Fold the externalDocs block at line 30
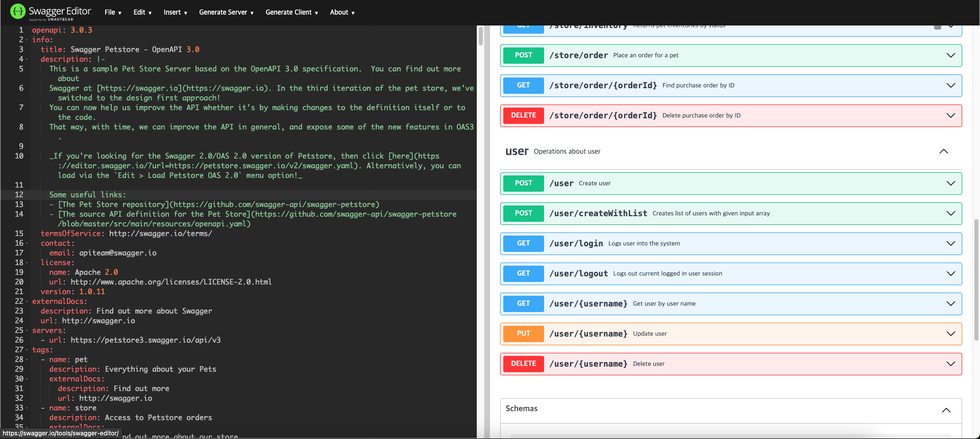This screenshot has width=980, height=439. 27,379
